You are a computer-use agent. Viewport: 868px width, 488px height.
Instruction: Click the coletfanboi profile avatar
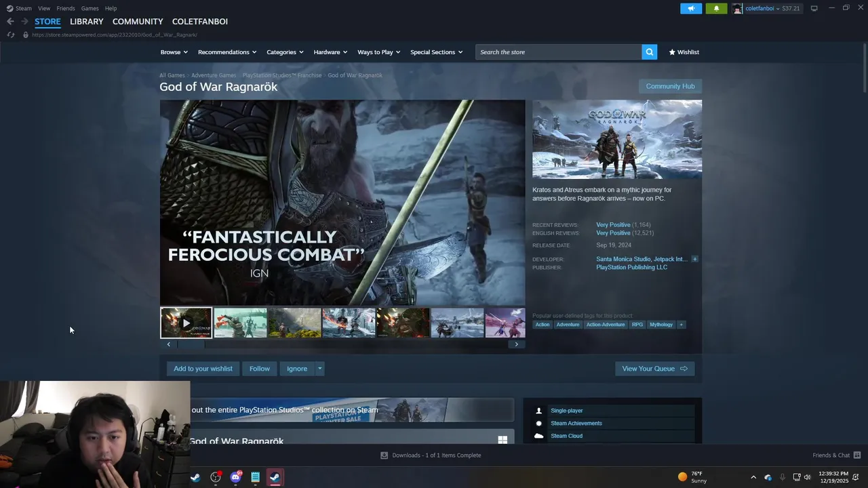(737, 8)
